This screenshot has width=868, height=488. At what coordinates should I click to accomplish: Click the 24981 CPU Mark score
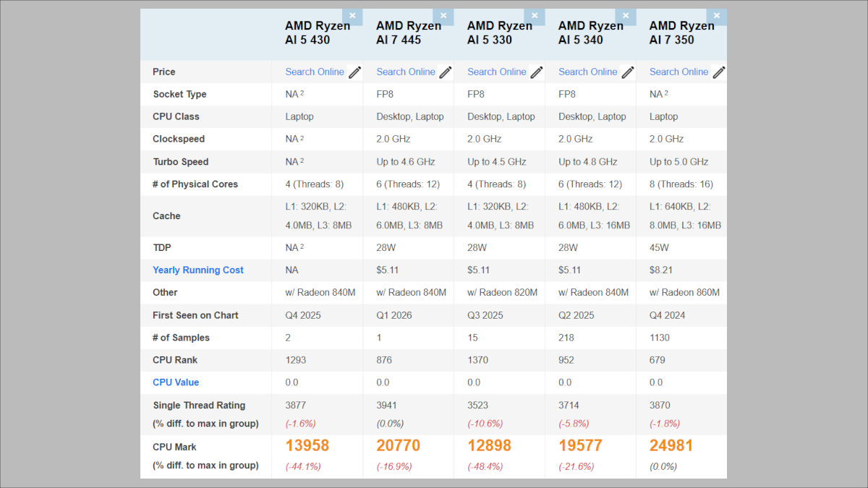[x=671, y=445]
